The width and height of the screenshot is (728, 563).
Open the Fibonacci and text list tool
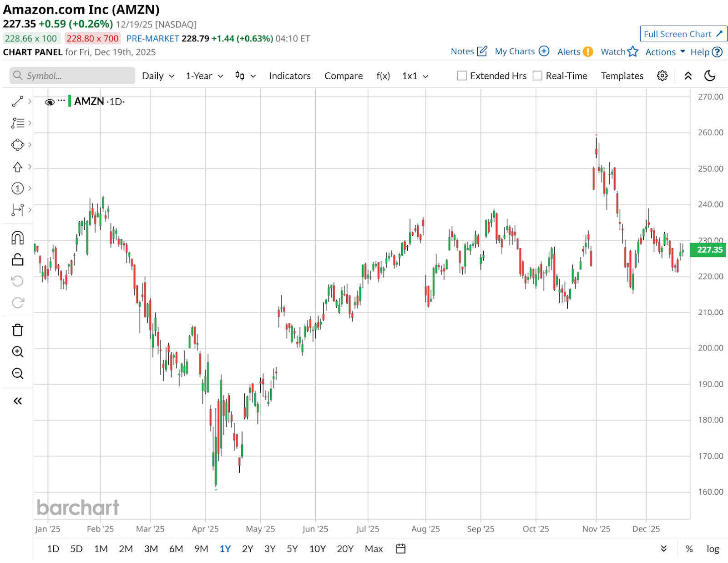(17, 123)
